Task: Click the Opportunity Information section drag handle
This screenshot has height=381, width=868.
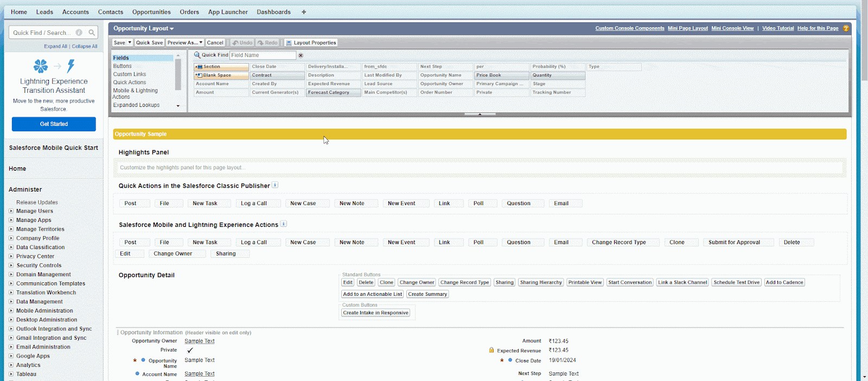Action: pyautogui.click(x=118, y=333)
